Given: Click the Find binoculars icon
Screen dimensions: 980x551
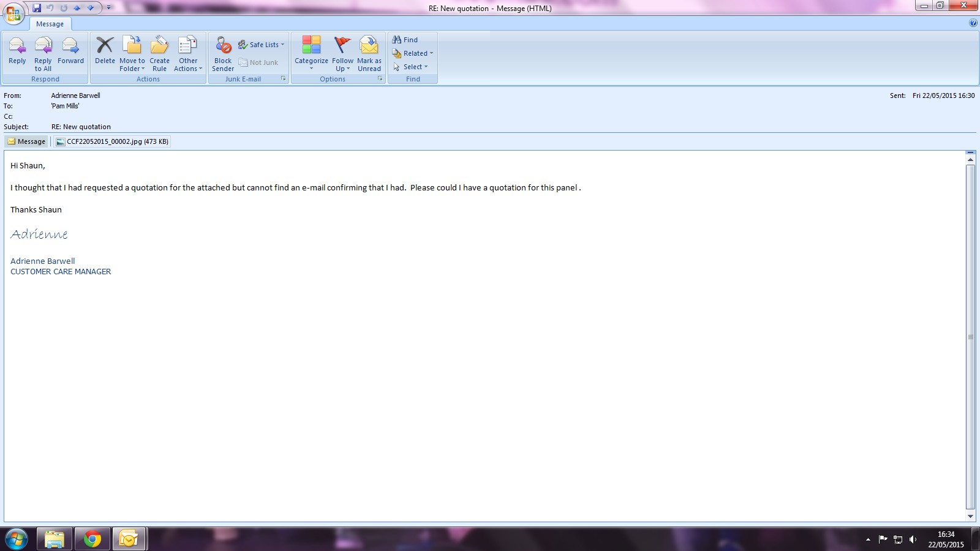Looking at the screenshot, I should click(397, 40).
